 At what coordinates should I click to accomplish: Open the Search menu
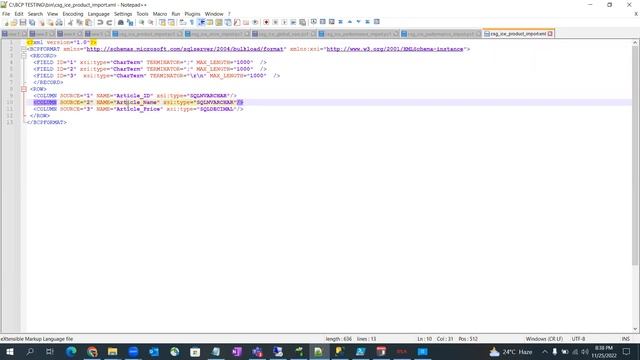pyautogui.click(x=35, y=14)
